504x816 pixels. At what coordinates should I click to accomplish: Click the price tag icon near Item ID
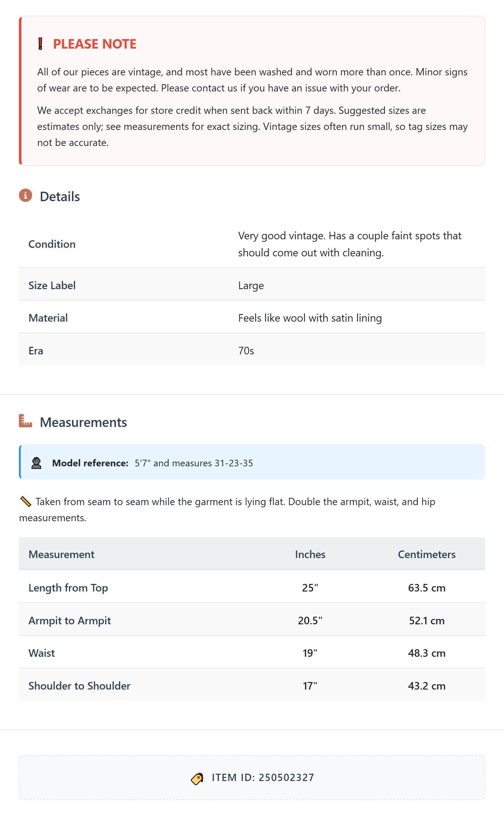click(x=197, y=778)
